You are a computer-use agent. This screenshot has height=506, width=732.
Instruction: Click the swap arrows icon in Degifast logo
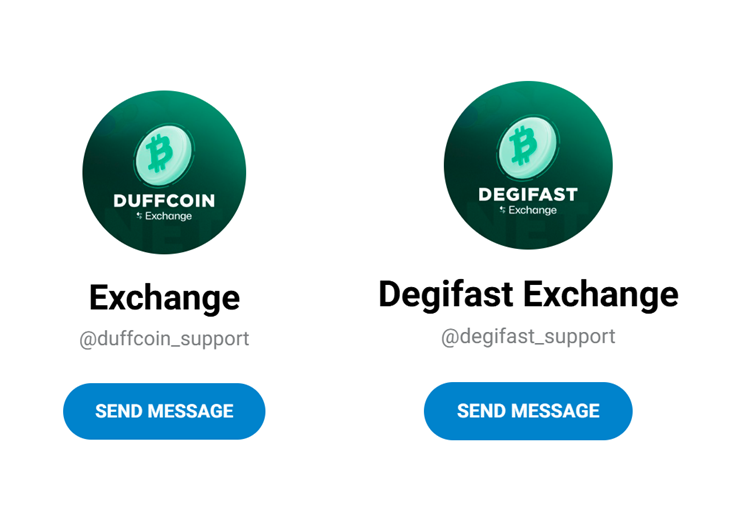pyautogui.click(x=502, y=210)
